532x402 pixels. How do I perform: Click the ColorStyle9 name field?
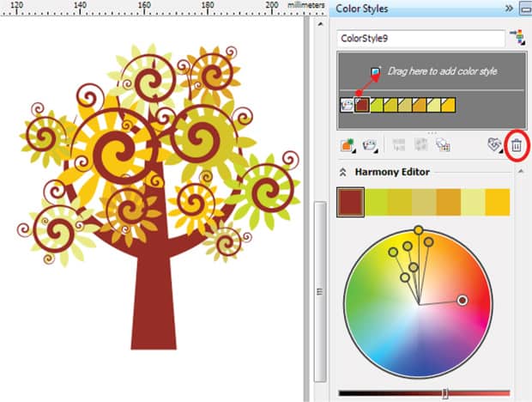coord(420,39)
